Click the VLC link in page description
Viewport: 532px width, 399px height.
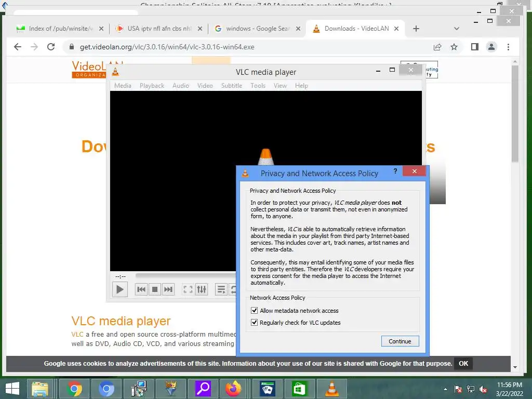(x=77, y=334)
